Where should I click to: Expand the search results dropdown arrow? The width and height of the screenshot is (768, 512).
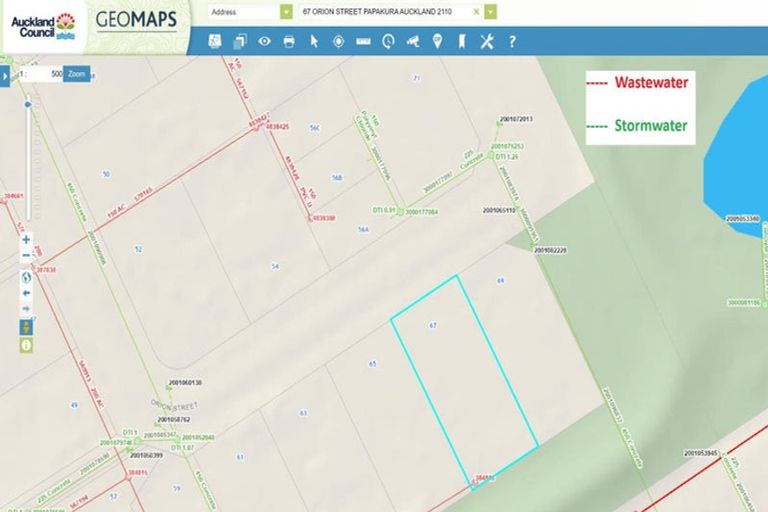491,11
